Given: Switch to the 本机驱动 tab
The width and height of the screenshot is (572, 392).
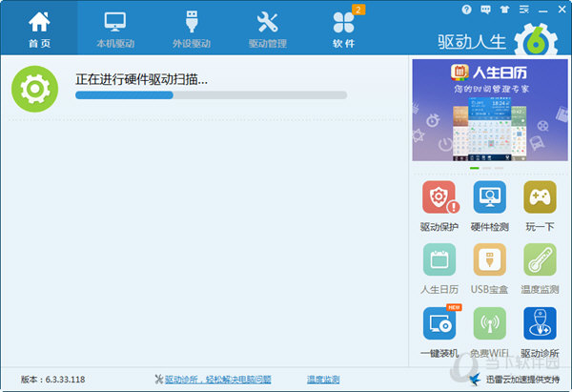Looking at the screenshot, I should [x=115, y=30].
